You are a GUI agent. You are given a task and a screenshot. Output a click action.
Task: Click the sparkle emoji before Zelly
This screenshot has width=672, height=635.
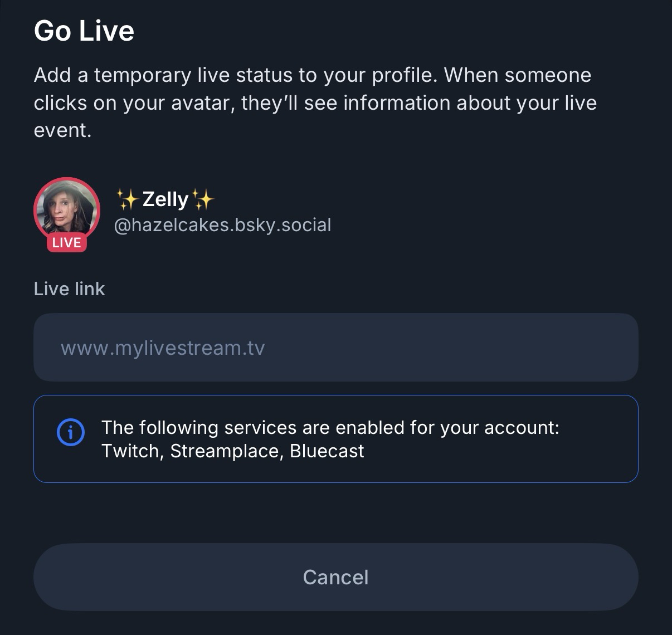[x=127, y=199]
